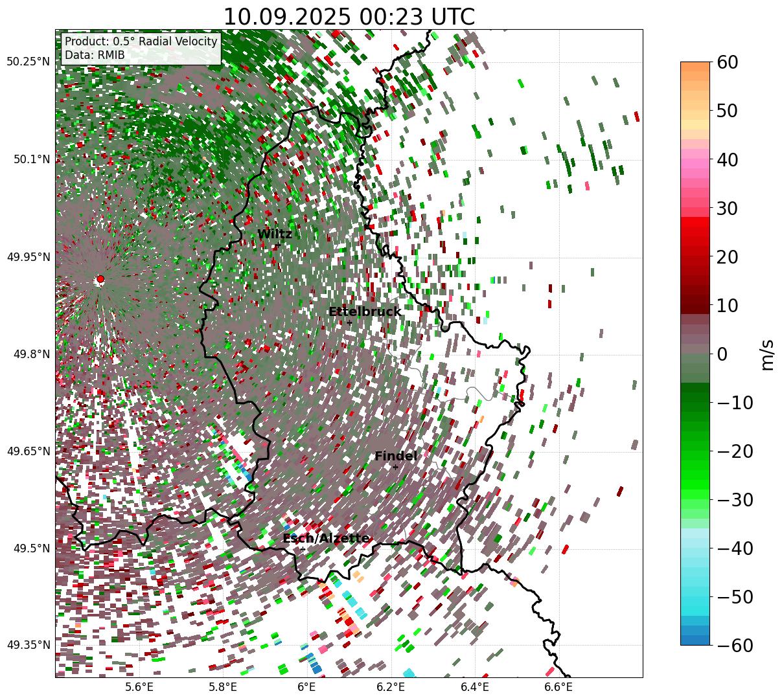Pick the bright red colorbar segment near 25
Screen dimensions: 782x700
coord(695,233)
